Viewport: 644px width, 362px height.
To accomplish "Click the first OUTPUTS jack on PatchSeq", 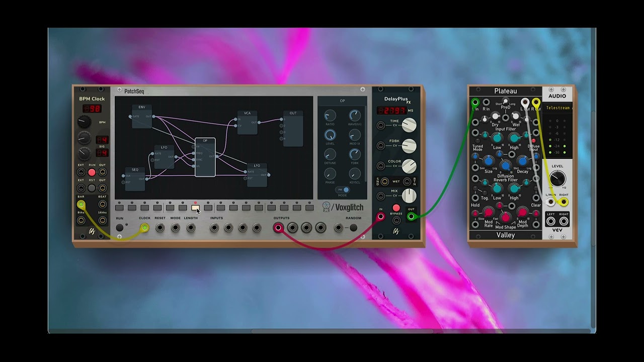I will coord(278,228).
